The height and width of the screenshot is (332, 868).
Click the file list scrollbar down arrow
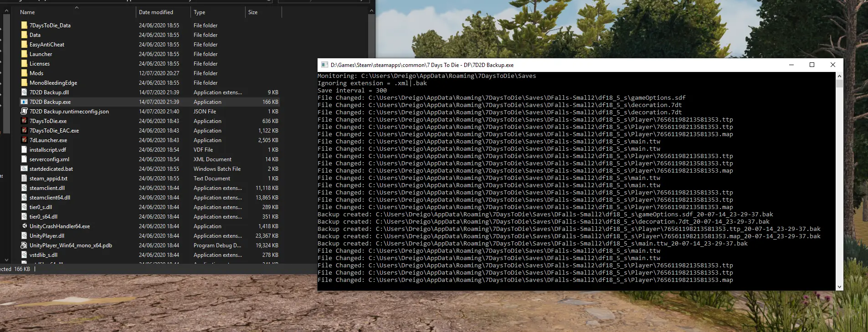point(6,260)
